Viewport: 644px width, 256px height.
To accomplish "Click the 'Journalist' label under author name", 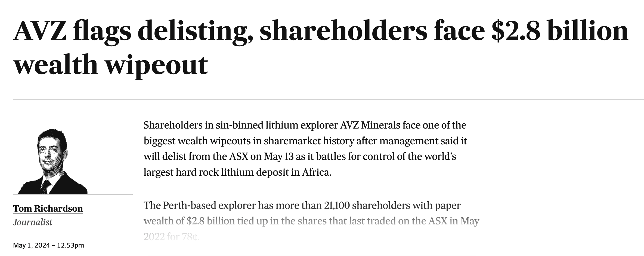I will click(x=33, y=222).
